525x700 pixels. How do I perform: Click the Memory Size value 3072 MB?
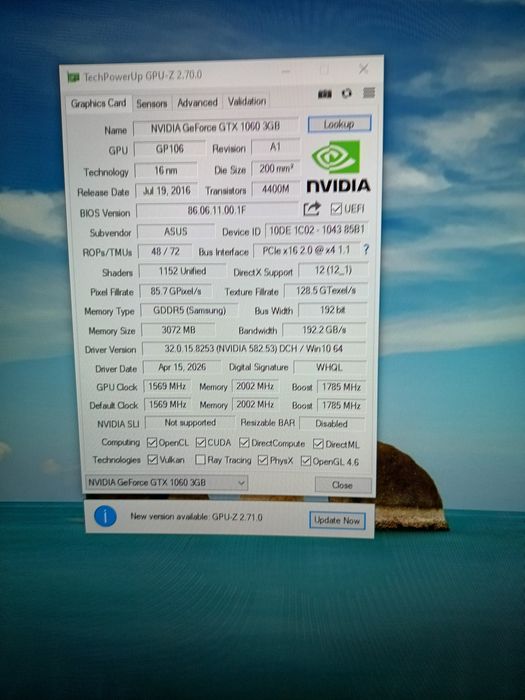coord(178,330)
